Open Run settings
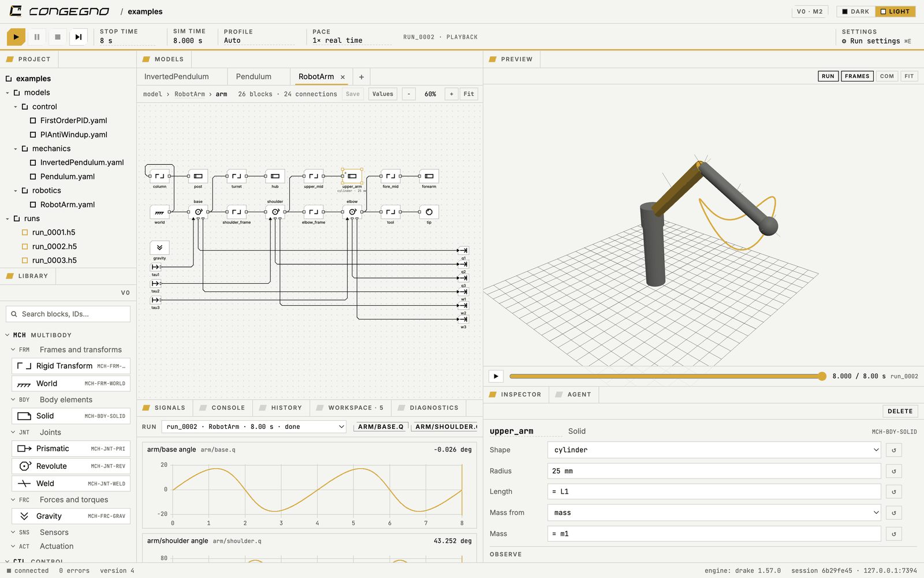This screenshot has height=578, width=924. click(877, 41)
